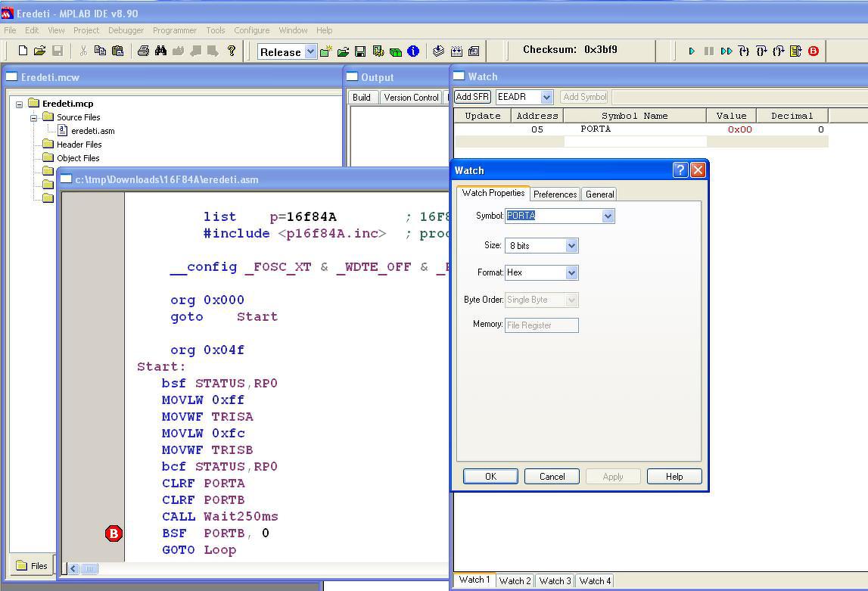
Task: Click the Animate double-arrow icon
Action: click(726, 51)
